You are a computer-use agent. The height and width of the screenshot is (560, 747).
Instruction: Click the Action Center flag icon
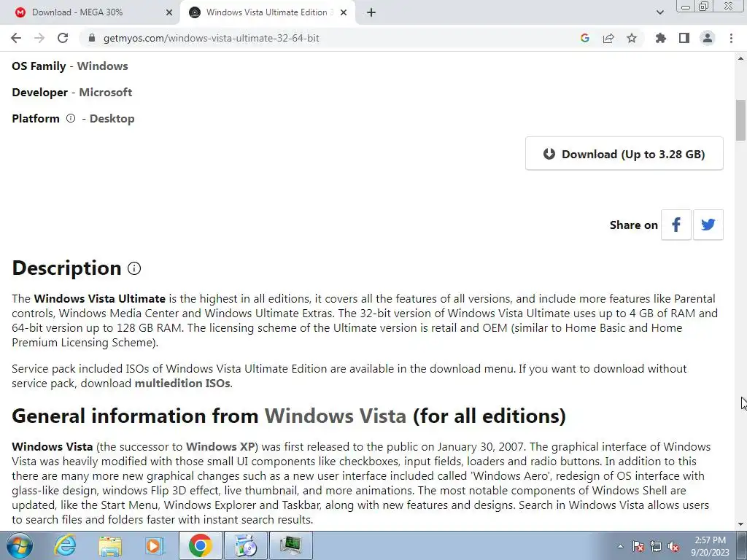coord(638,547)
